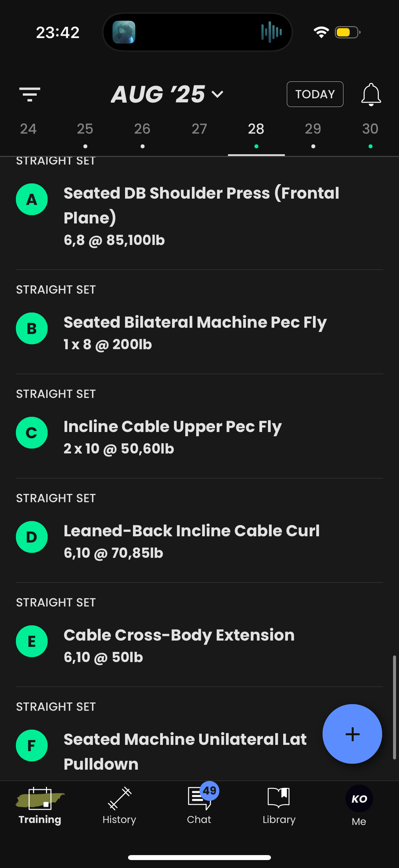This screenshot has width=399, height=868.
Task: Tap the green D exercise badge
Action: click(32, 537)
